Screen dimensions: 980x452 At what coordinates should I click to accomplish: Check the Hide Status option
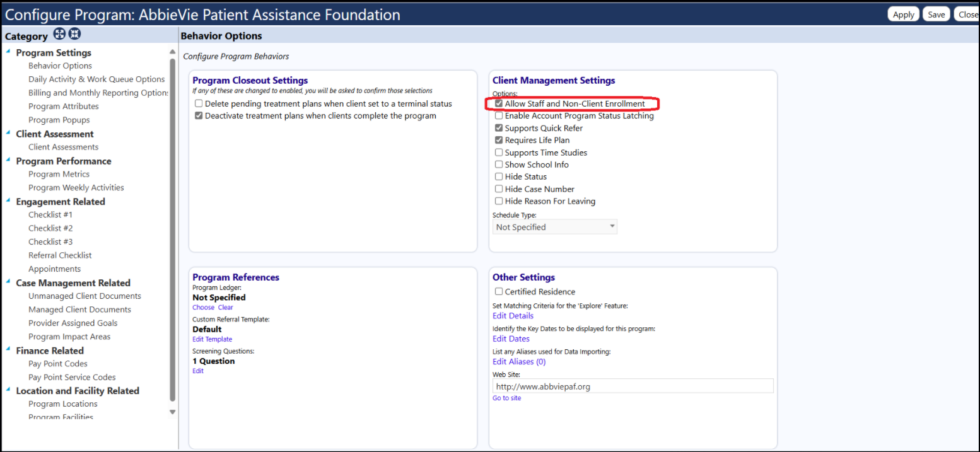pyautogui.click(x=499, y=177)
